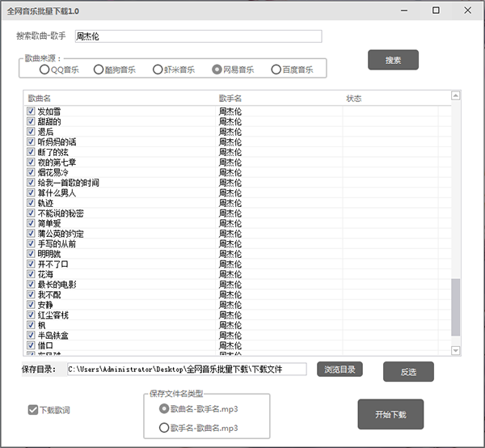485x448 pixels.
Task: Select the 酷狗音乐 source option
Action: click(x=99, y=70)
